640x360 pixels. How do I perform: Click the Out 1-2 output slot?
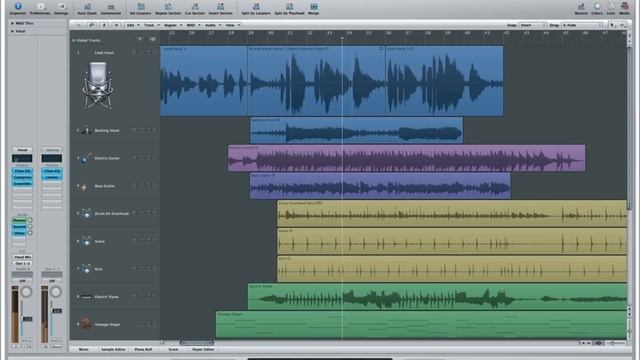click(x=22, y=263)
